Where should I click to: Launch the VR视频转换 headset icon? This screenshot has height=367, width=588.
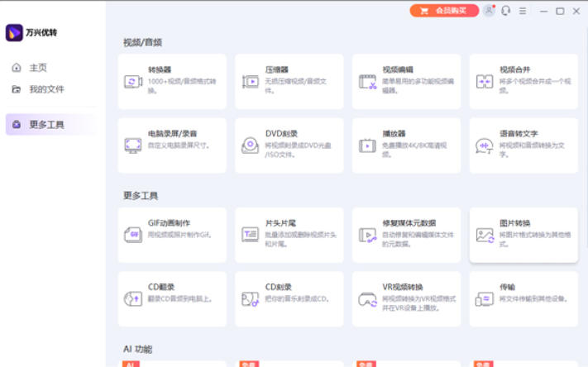coord(367,299)
